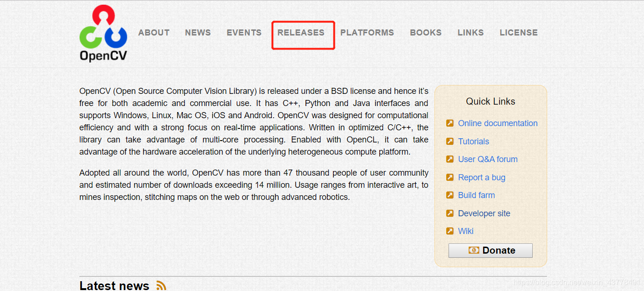This screenshot has width=644, height=291.
Task: Navigate to BOOKS
Action: pyautogui.click(x=426, y=33)
